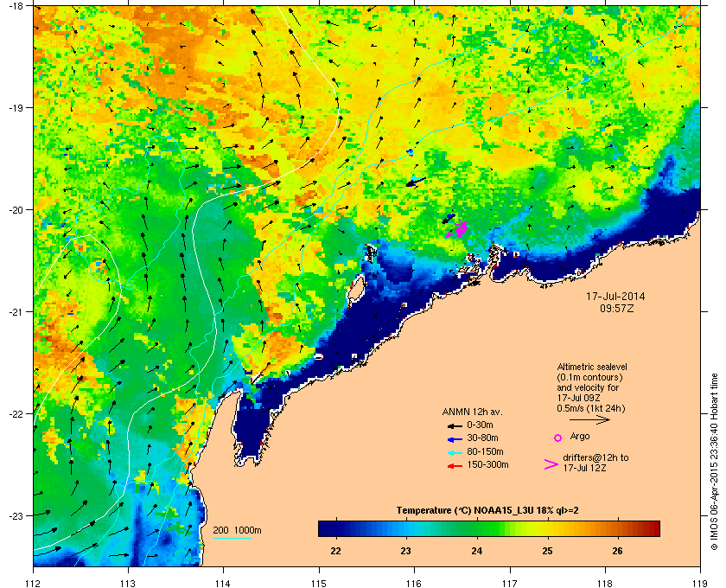The image size is (726, 588).
Task: Click the 'and velocity for' text
Action: click(x=588, y=387)
